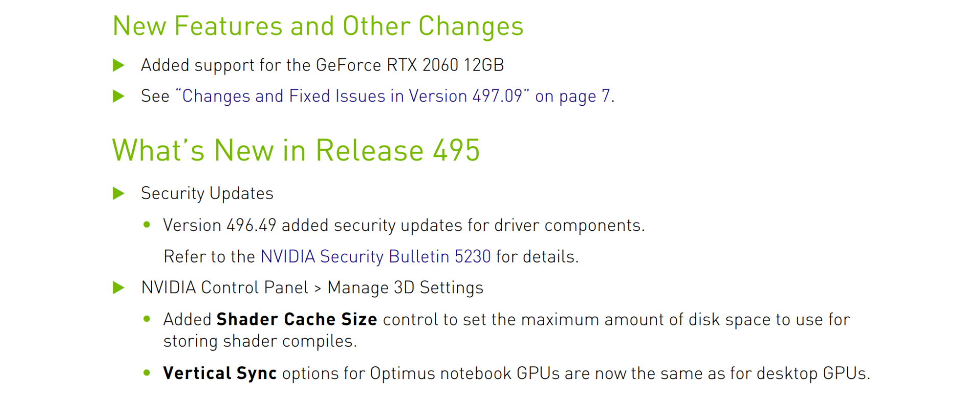
Task: Click the round bullet before Shader Cache Size
Action: [147, 319]
